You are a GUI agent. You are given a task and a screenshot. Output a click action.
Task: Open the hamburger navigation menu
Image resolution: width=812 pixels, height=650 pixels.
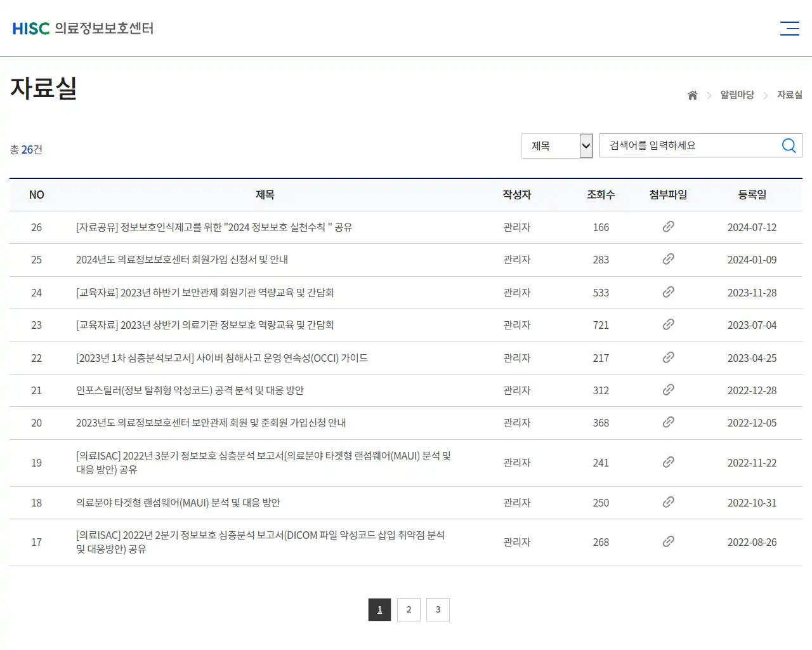pyautogui.click(x=789, y=28)
